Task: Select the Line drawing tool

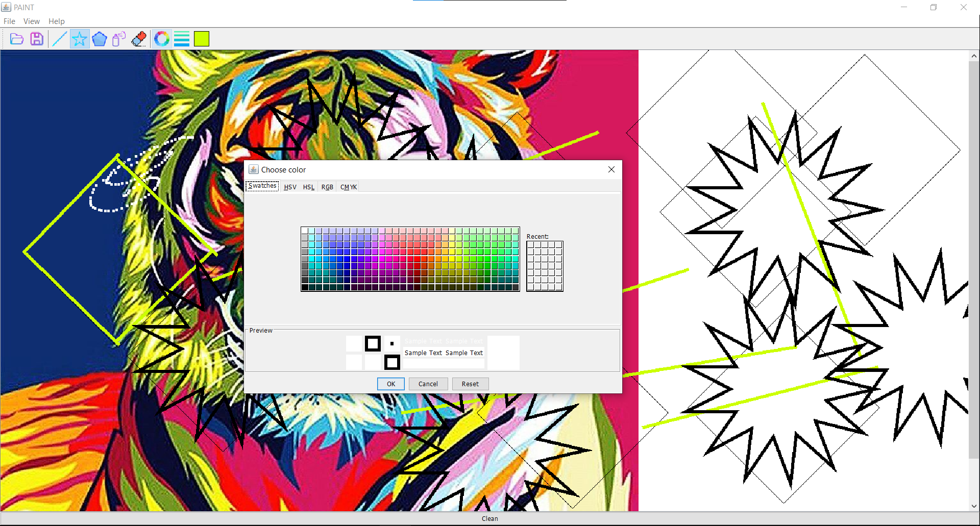Action: (x=60, y=39)
